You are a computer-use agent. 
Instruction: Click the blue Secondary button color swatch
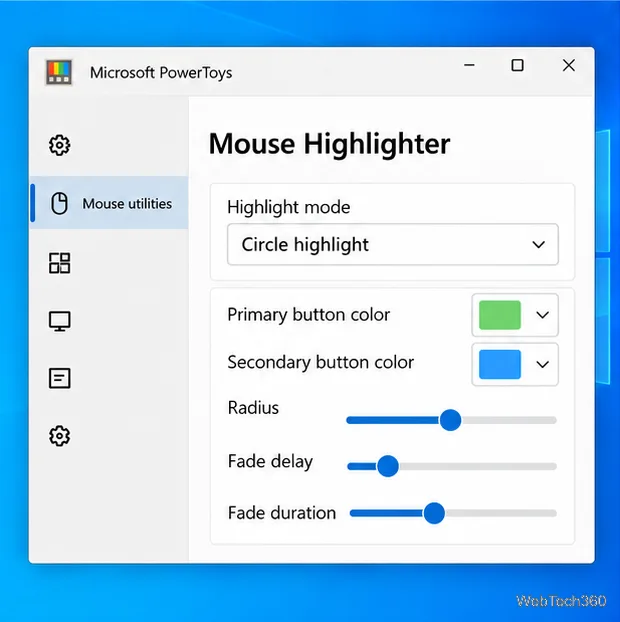pos(500,364)
